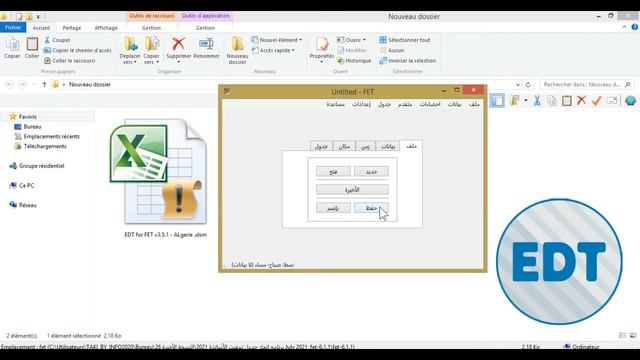The height and width of the screenshot is (360, 640).
Task: Click the up arrow navigation button
Action: coord(44,84)
